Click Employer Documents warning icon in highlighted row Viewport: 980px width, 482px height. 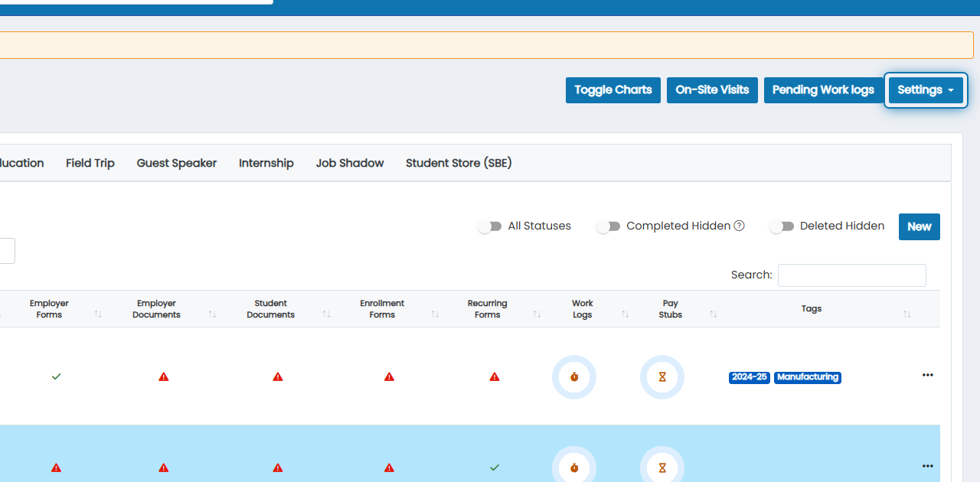[x=164, y=467]
